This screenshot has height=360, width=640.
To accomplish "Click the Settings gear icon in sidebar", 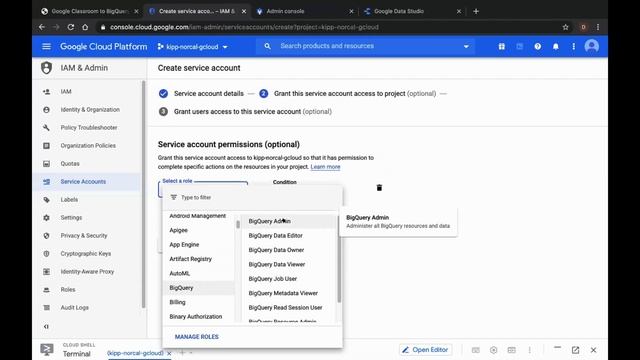I will (47, 218).
